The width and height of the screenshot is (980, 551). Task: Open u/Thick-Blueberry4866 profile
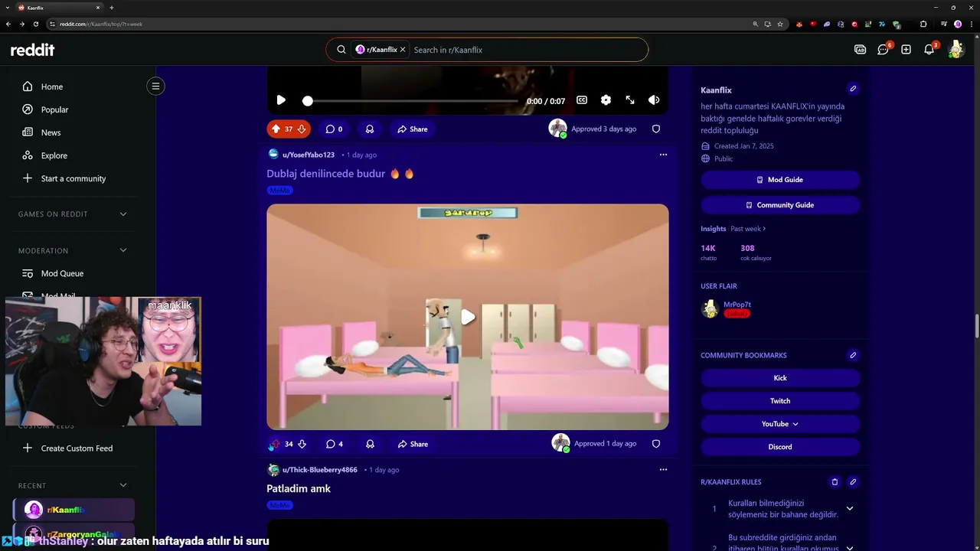(x=319, y=470)
